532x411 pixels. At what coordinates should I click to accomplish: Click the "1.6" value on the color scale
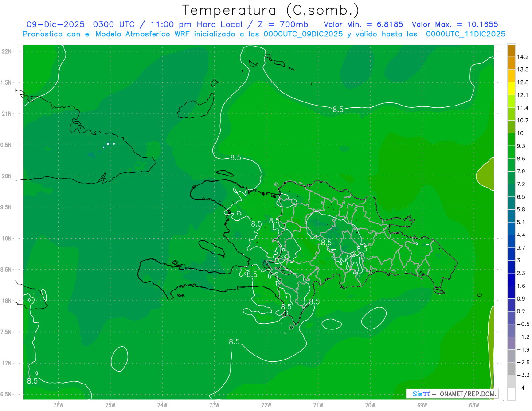[521, 286]
